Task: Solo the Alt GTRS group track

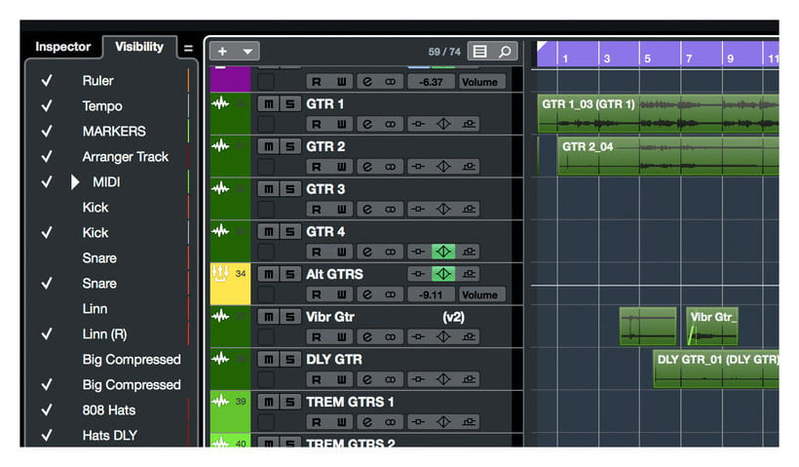Action: click(290, 274)
